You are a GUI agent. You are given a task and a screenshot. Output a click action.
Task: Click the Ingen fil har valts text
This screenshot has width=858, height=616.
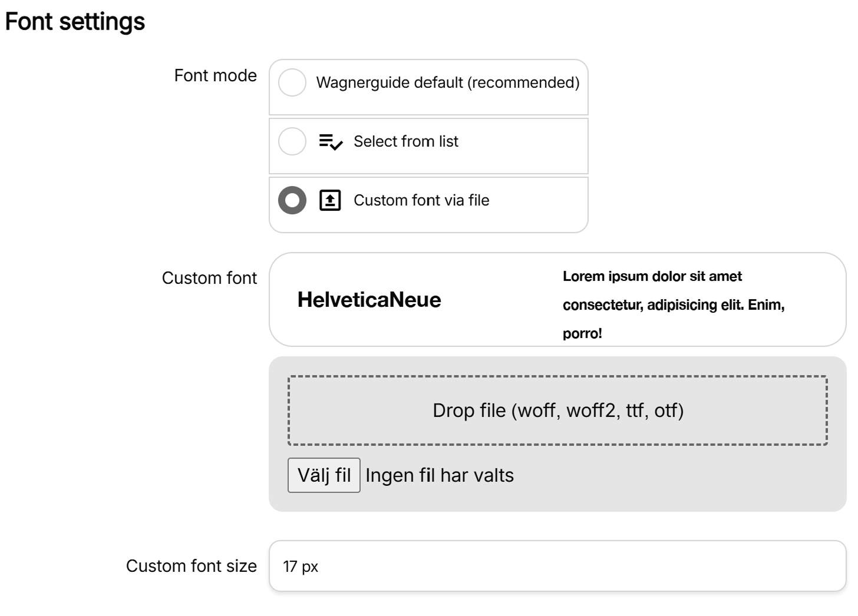(x=439, y=475)
